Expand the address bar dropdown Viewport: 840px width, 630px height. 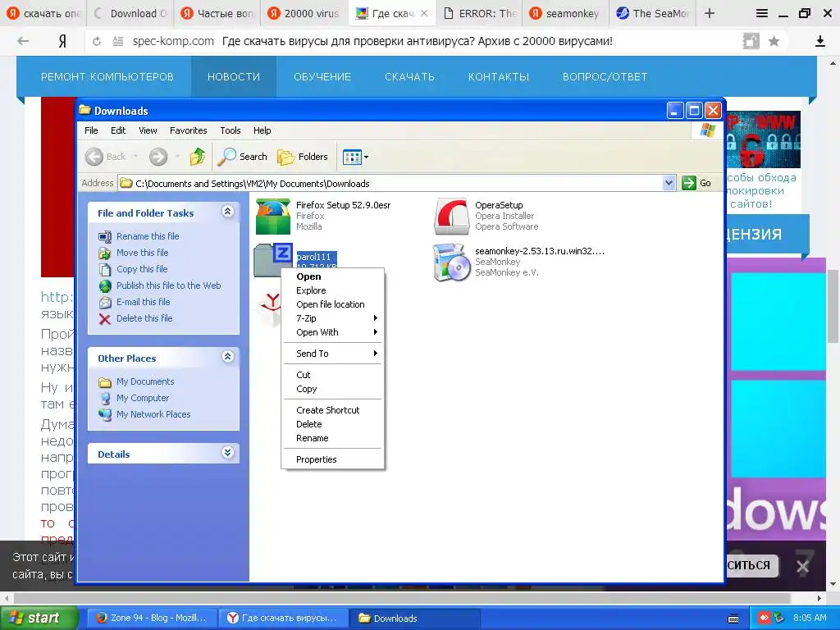click(x=669, y=183)
